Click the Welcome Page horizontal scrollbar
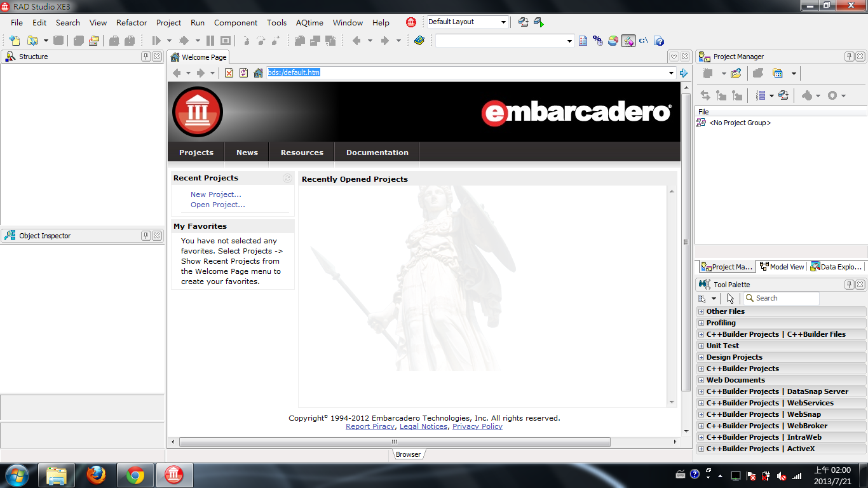The height and width of the screenshot is (488, 868). [x=395, y=442]
